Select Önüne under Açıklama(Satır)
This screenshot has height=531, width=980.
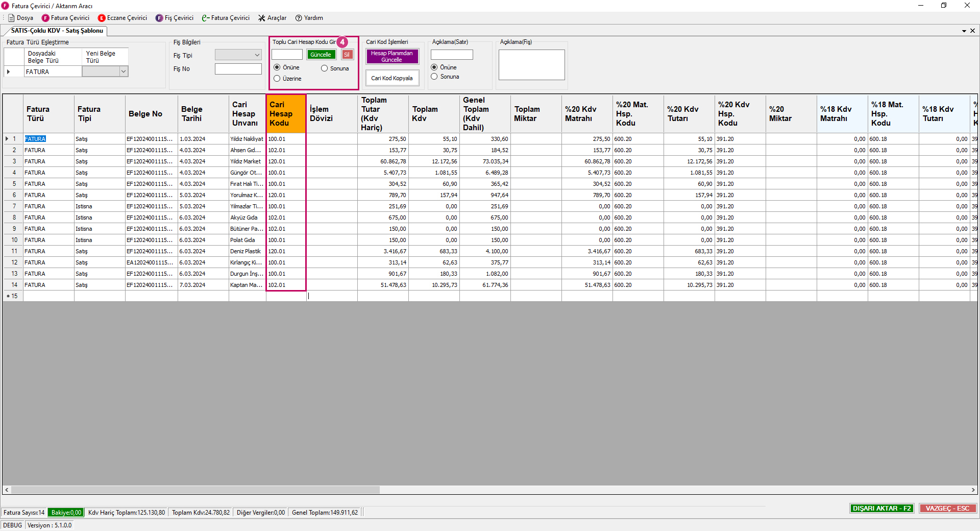[x=434, y=67]
